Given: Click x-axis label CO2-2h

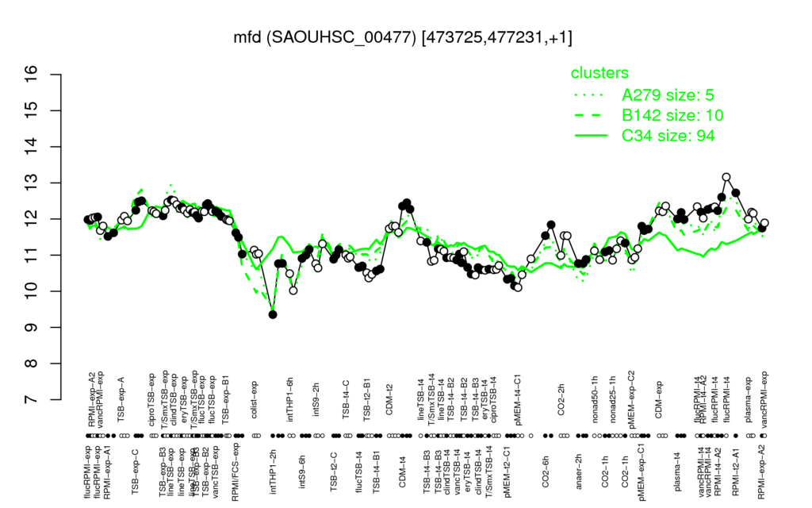Looking at the screenshot, I should (561, 399).
